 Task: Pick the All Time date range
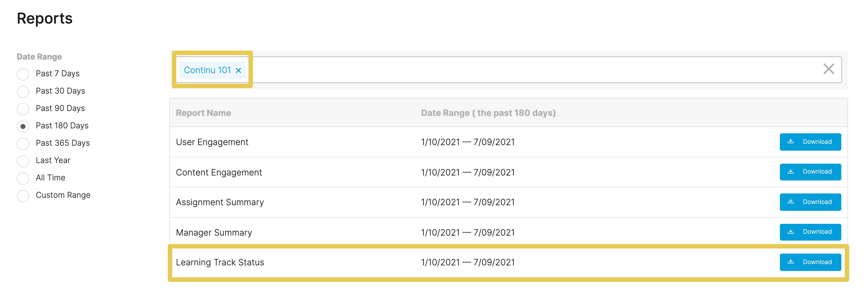pos(23,178)
